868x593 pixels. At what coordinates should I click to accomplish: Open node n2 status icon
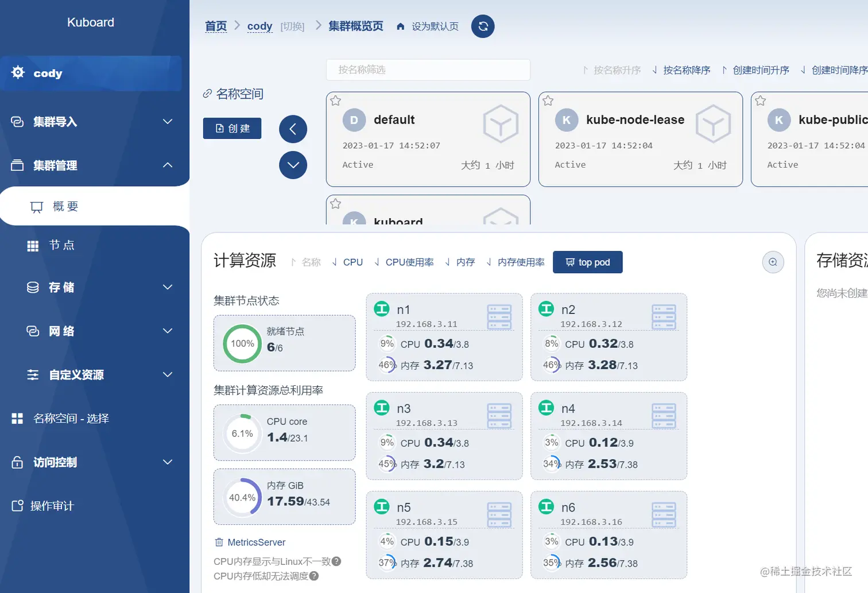pos(547,309)
